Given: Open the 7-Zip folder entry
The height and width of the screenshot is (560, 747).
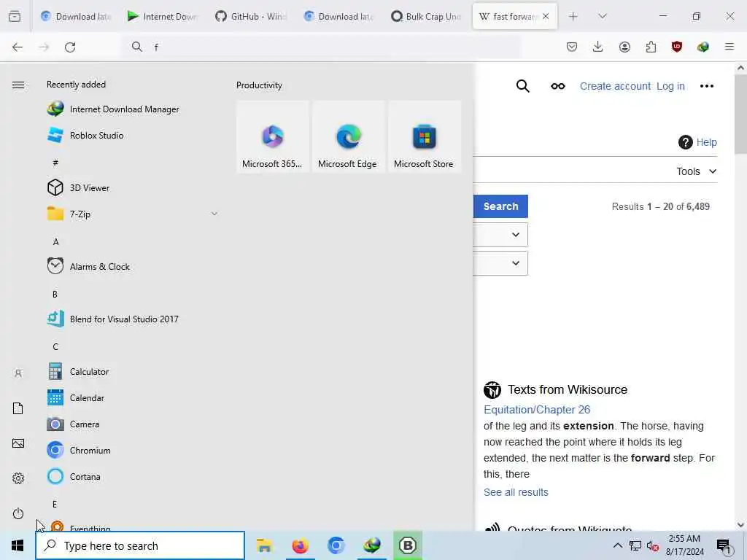Looking at the screenshot, I should coord(133,214).
